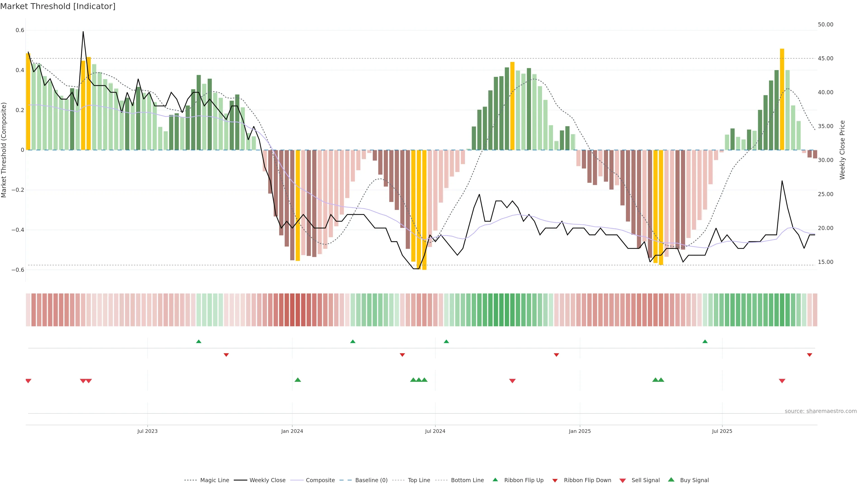The width and height of the screenshot is (868, 488).
Task: Click the Jan 2025 x-axis label
Action: 580,431
